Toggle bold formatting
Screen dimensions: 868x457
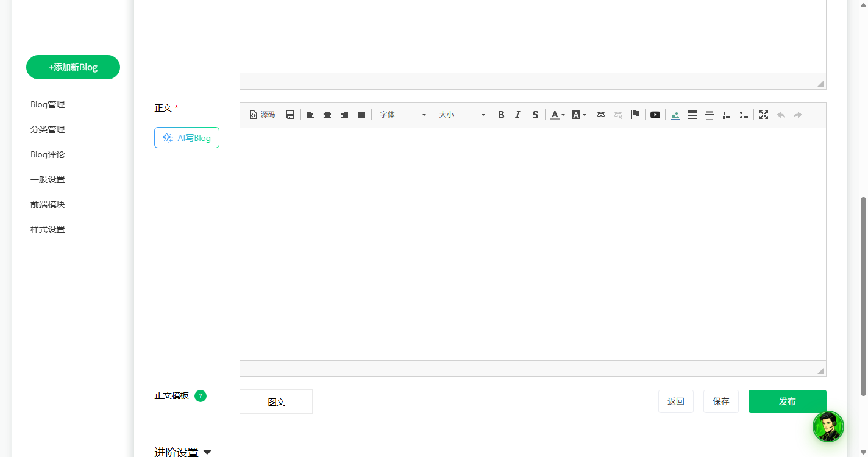[x=501, y=115]
